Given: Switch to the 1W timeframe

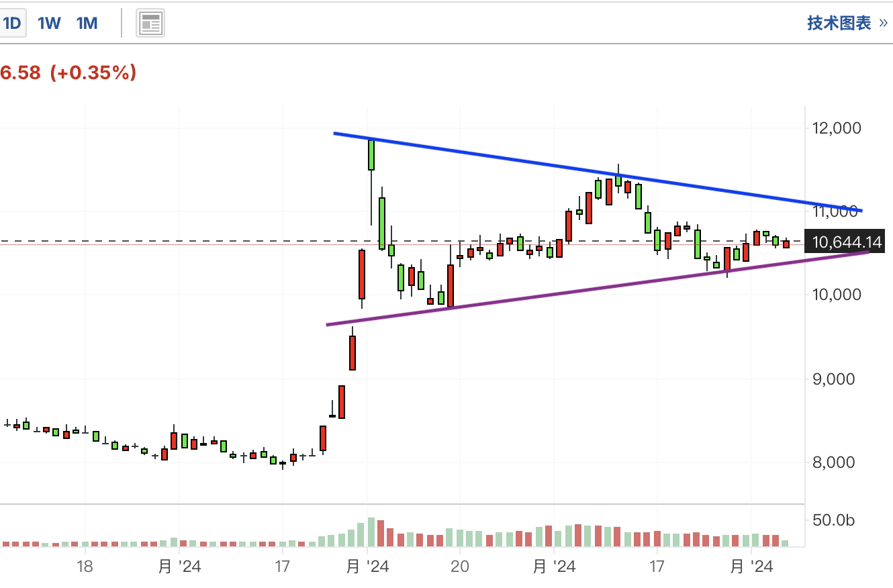Looking at the screenshot, I should point(49,23).
